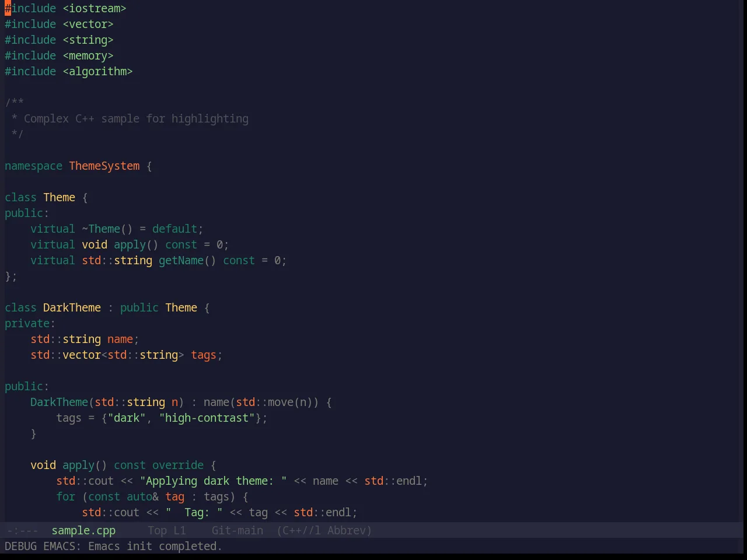Click on '<vector>' in the include line
747x560 pixels.
tap(88, 24)
